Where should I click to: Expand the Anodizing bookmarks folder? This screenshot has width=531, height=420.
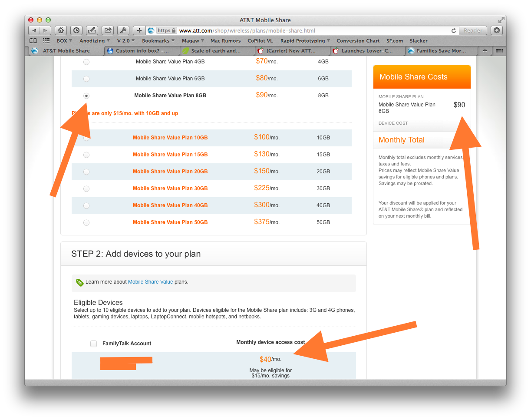[94, 41]
